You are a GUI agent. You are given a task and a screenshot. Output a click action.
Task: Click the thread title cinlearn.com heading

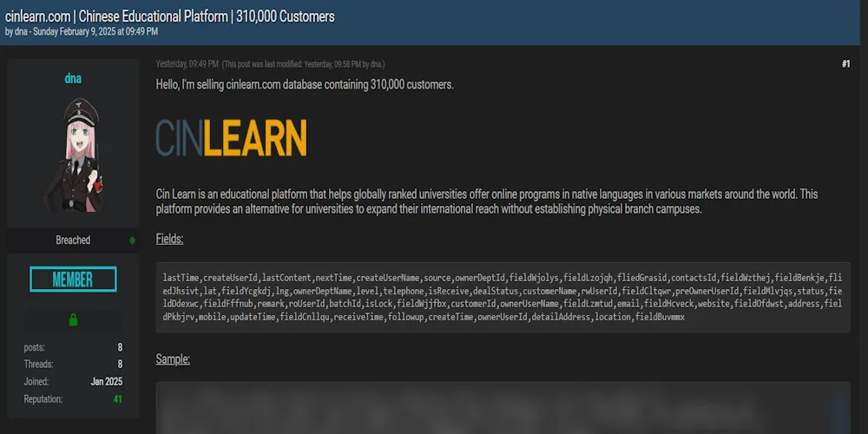click(x=170, y=16)
